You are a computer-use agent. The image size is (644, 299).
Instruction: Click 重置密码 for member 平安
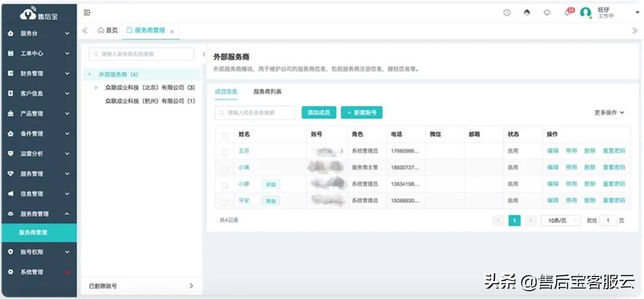pyautogui.click(x=614, y=200)
